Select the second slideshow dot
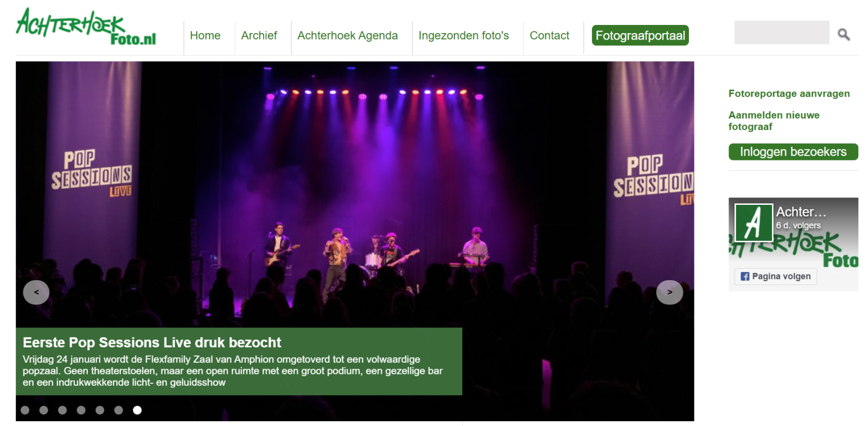The width and height of the screenshot is (868, 426). [x=44, y=410]
